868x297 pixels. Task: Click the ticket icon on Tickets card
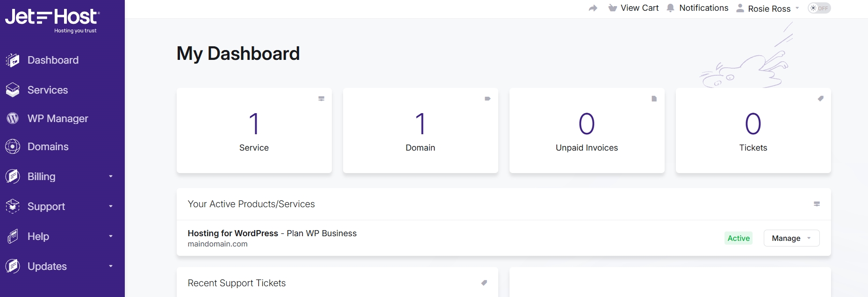click(x=820, y=99)
